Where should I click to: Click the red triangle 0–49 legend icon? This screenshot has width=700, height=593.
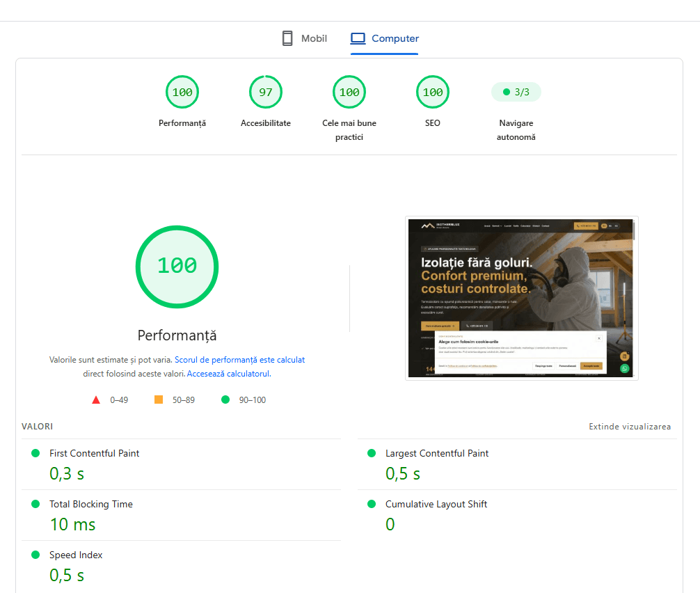click(96, 400)
